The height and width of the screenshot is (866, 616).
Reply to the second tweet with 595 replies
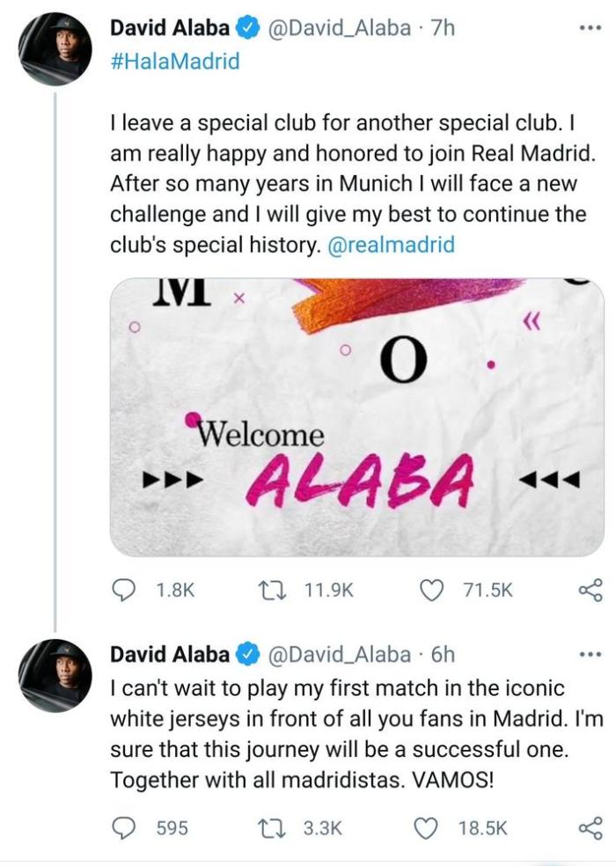pos(122,828)
